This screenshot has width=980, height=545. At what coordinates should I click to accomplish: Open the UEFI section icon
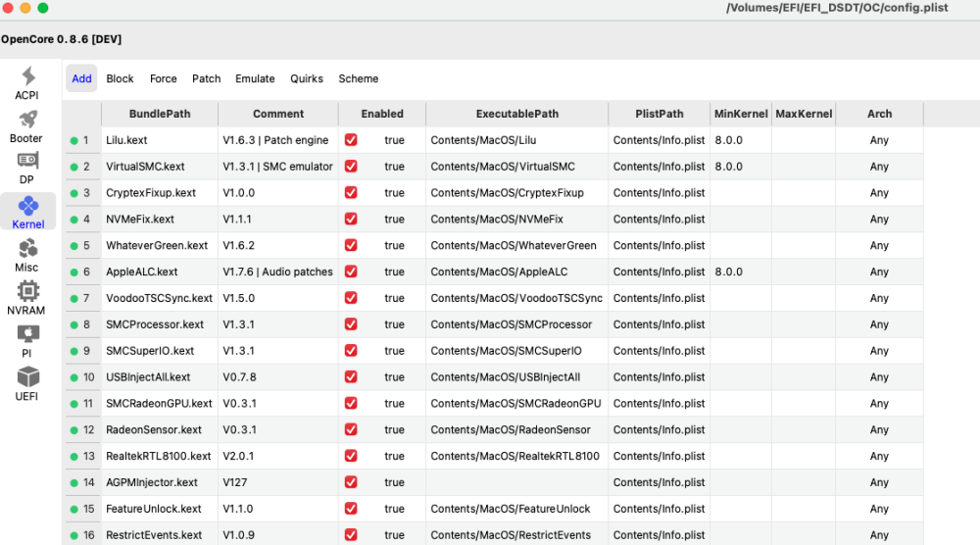pyautogui.click(x=27, y=376)
